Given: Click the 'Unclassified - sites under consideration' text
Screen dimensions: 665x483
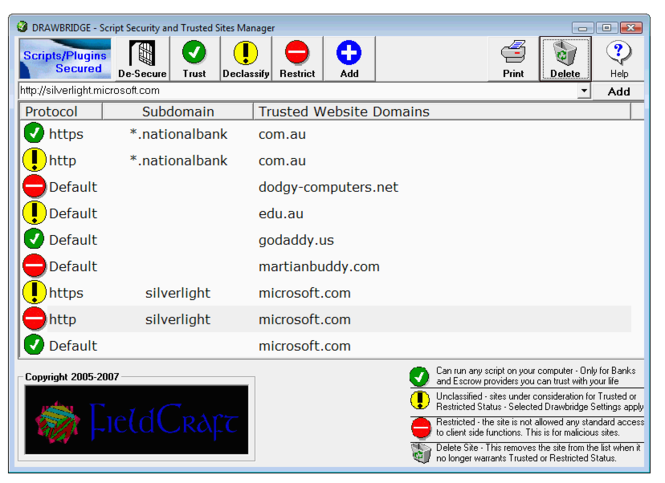Looking at the screenshot, I should tap(540, 401).
